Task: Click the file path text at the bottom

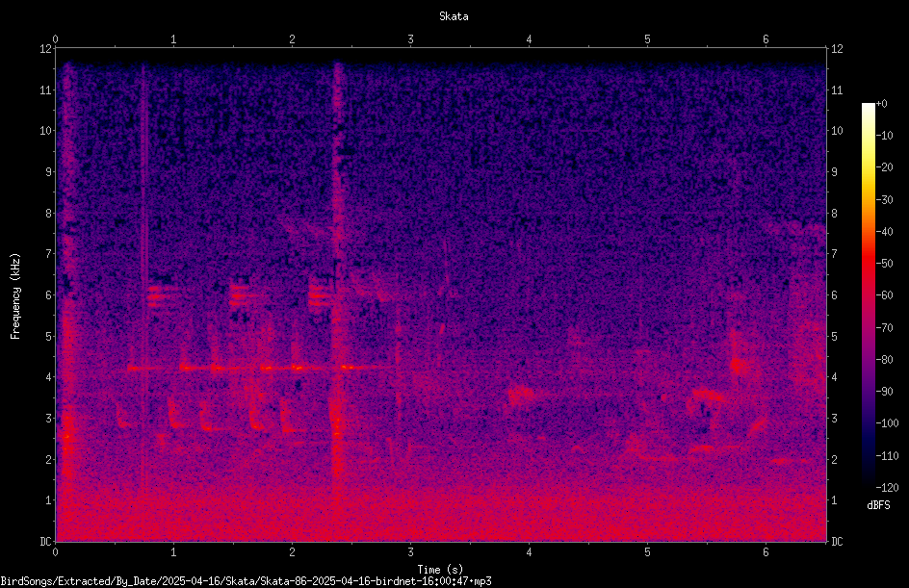Action: (246, 581)
